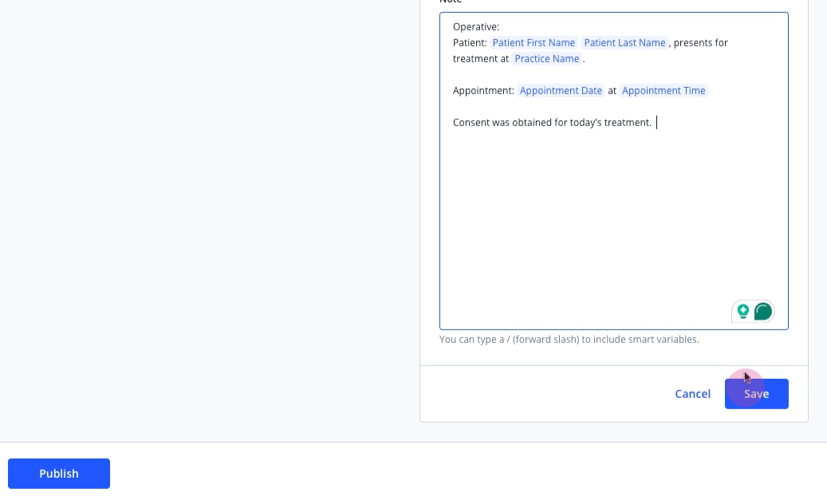This screenshot has width=827, height=504.
Task: Click the 'Consent was obtained' sentence
Action: 552,122
